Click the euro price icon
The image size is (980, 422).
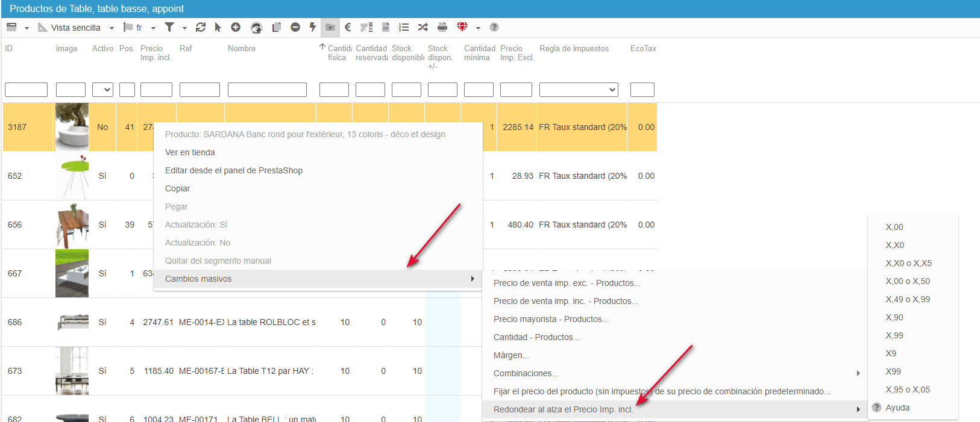[348, 27]
